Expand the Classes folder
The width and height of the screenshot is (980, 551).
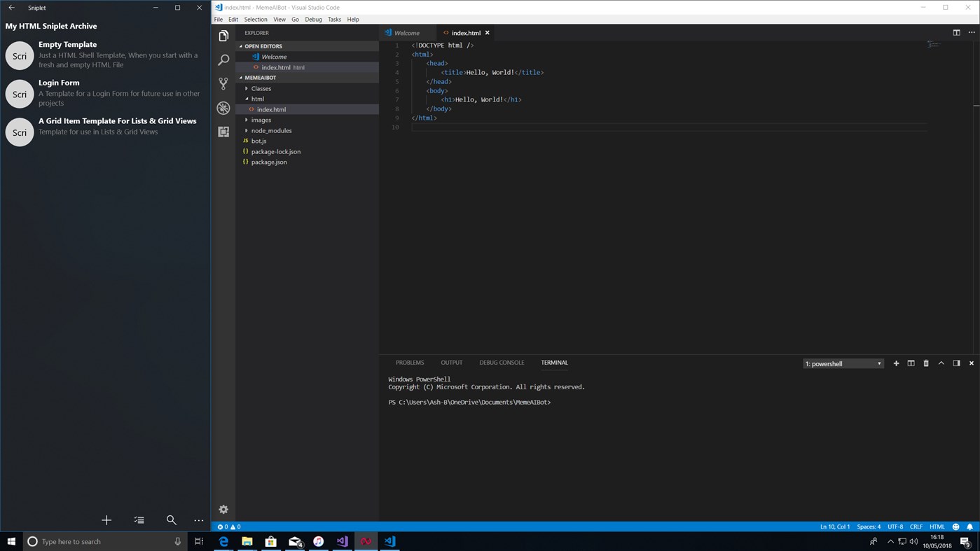click(308, 88)
